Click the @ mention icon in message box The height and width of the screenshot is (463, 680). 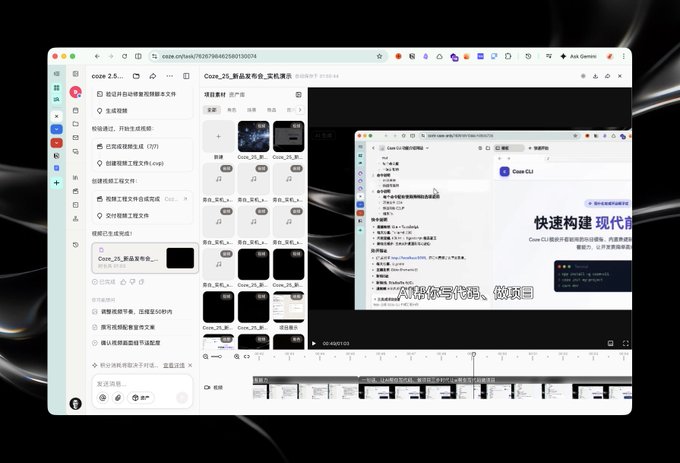(103, 398)
